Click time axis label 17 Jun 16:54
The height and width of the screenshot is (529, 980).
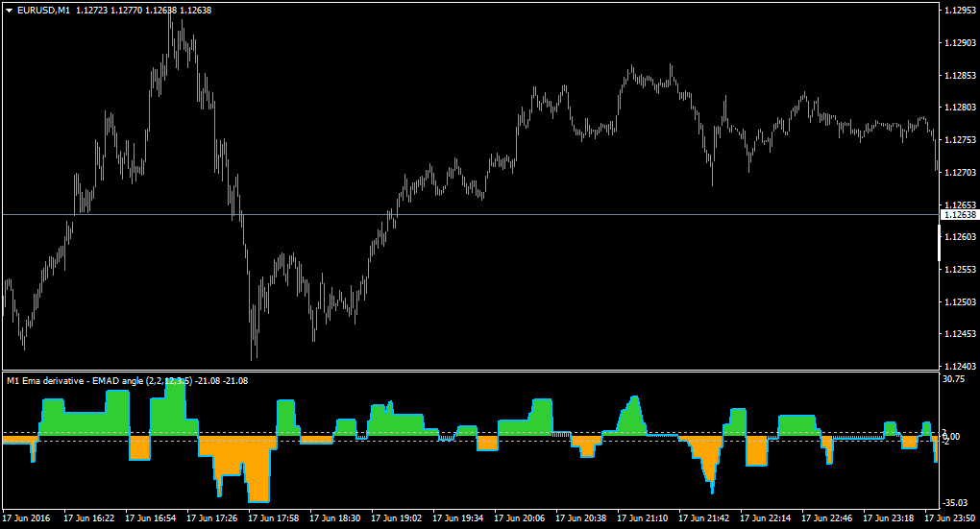coord(151,518)
